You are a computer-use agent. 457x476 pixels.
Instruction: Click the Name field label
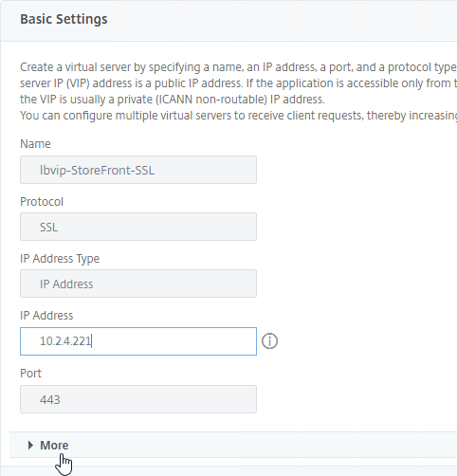click(35, 144)
